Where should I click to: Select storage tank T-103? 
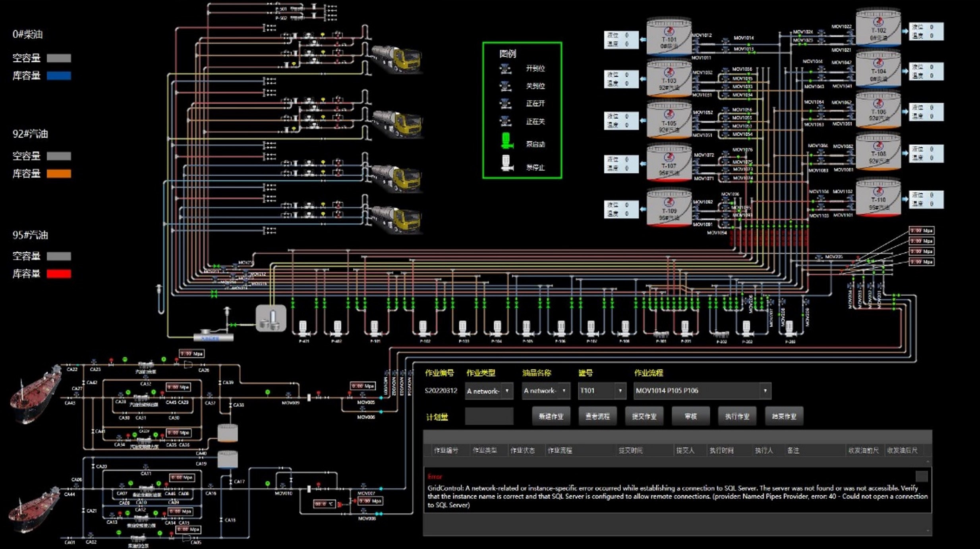[669, 78]
